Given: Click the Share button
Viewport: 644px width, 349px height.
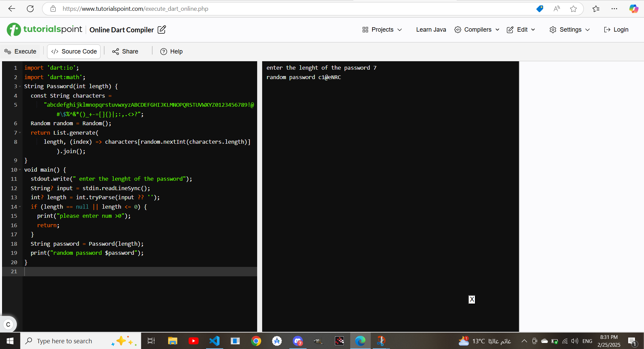Looking at the screenshot, I should point(125,51).
